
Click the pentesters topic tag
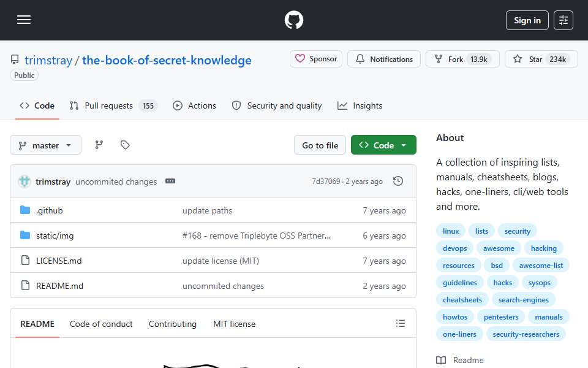[501, 317]
